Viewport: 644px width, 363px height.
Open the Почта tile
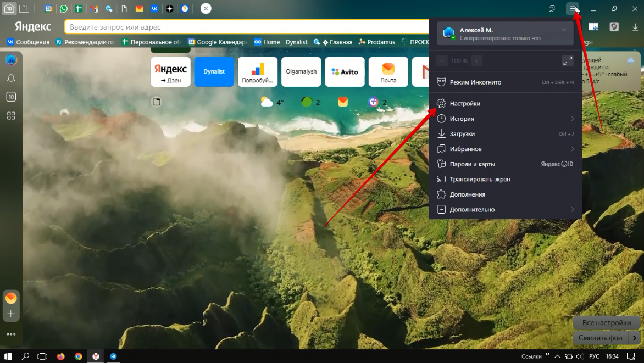click(388, 72)
